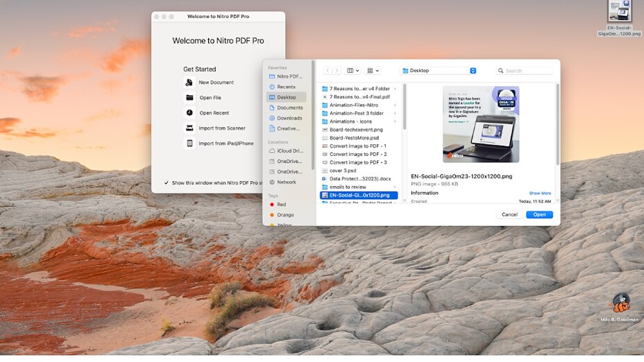Toggle 'Show this window when Nitro PDF Pro starts' checkbox
This screenshot has height=362, width=644.
point(167,182)
